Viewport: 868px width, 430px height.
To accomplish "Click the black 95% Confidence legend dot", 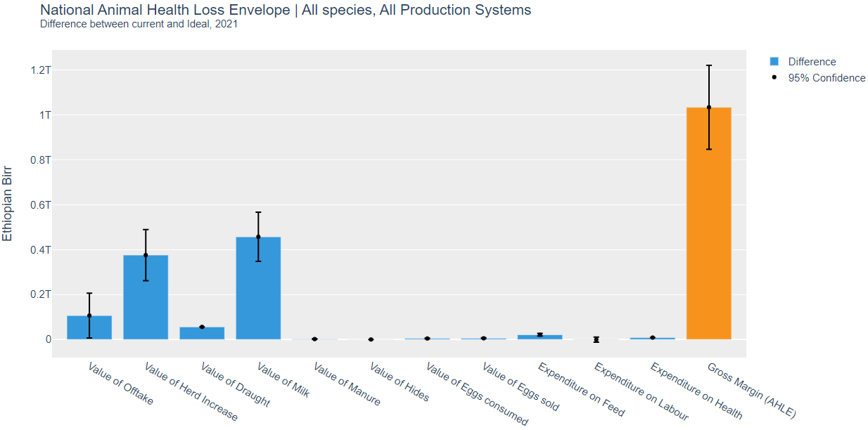I will [x=774, y=77].
